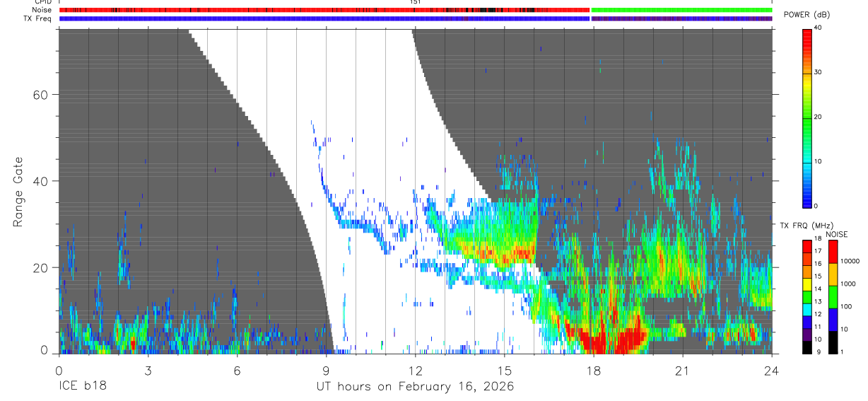The image size is (868, 401).
Task: Click the 3 hour tick on the UT axis
Action: point(148,371)
